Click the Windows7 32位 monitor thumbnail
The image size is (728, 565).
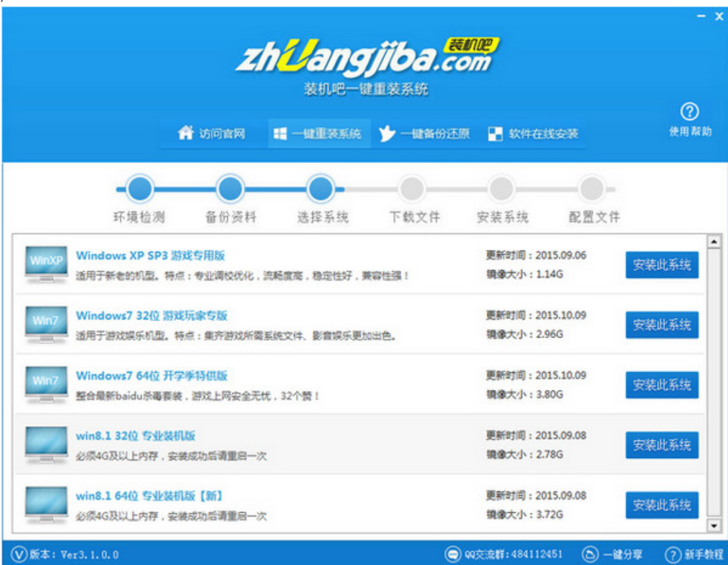pyautogui.click(x=46, y=324)
